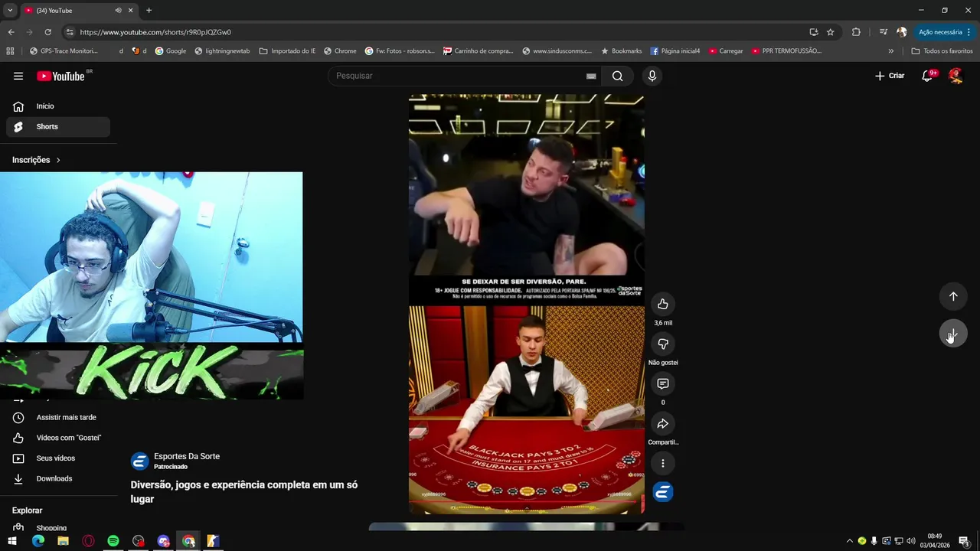Go to the next Short with down arrow

[x=953, y=334]
